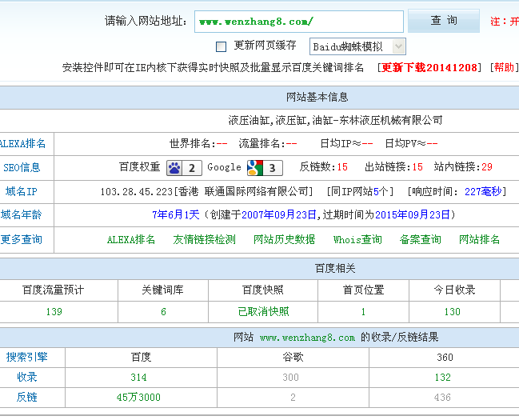519x420 pixels.
Task: Click the 同IP网站5个 link
Action: pyautogui.click(x=361, y=192)
